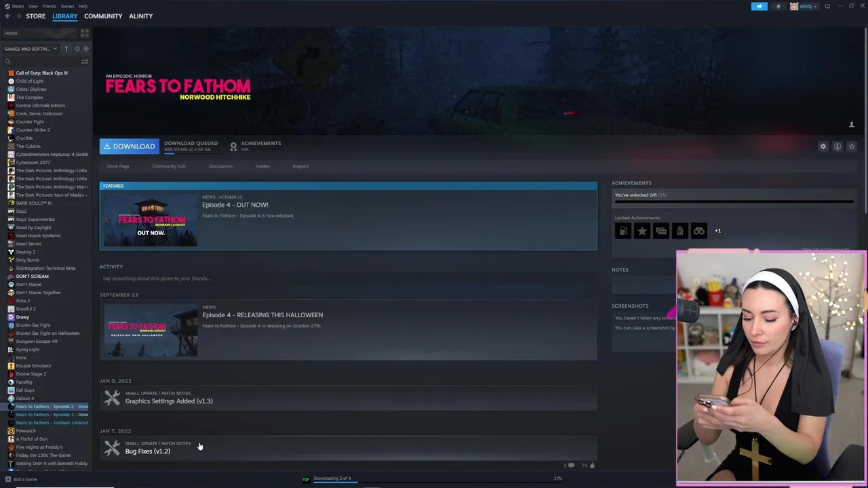868x488 pixels.
Task: Open the Alinity account dropdown
Action: [802, 6]
